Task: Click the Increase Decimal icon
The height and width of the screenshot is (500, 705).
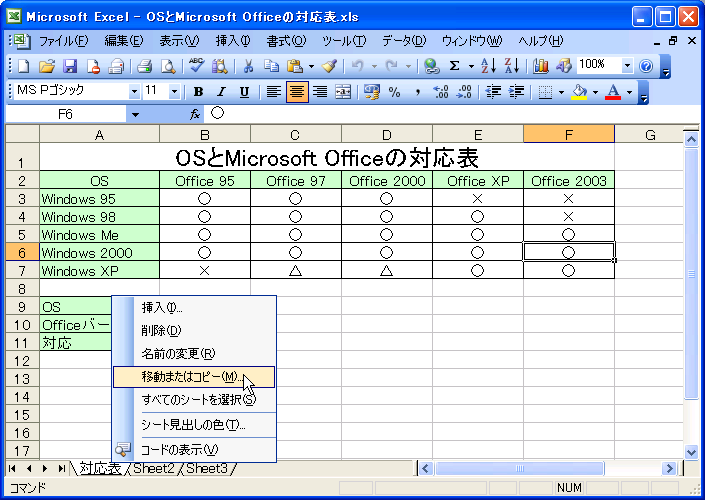Action: 441,92
